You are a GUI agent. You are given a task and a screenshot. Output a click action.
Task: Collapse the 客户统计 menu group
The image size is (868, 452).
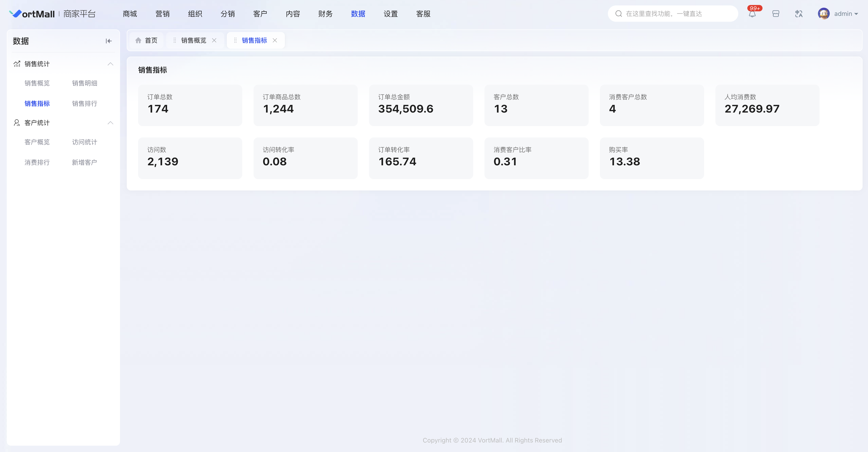click(x=110, y=123)
